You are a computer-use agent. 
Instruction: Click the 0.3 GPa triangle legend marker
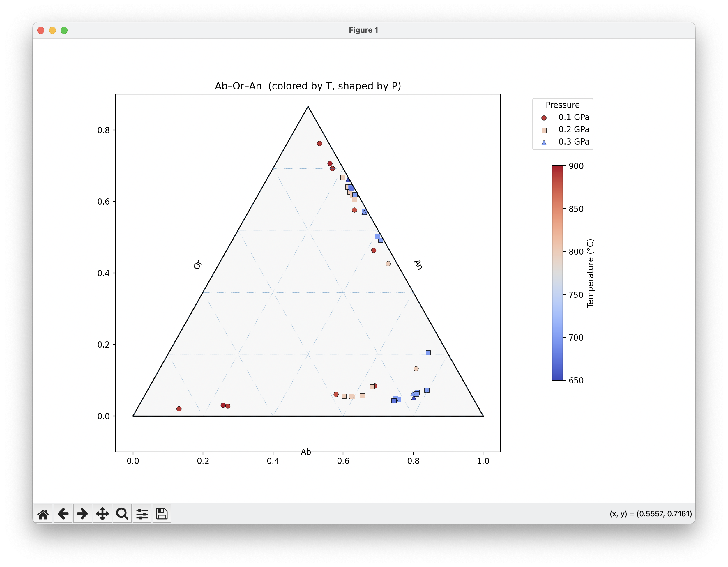pyautogui.click(x=544, y=142)
